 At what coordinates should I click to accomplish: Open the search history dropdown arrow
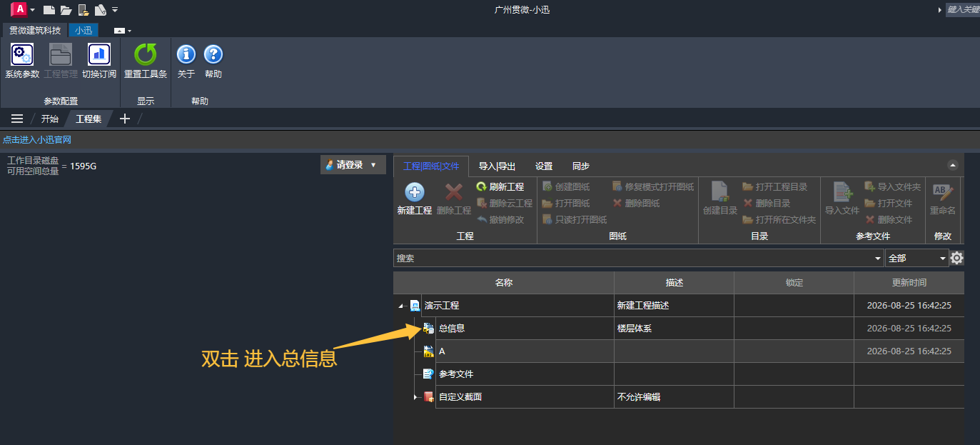pos(878,258)
